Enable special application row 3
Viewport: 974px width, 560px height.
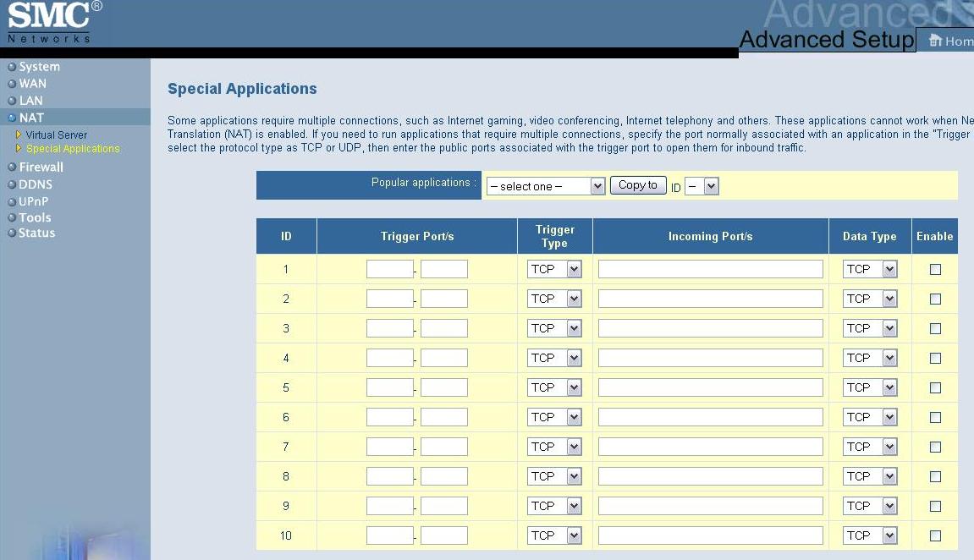935,328
